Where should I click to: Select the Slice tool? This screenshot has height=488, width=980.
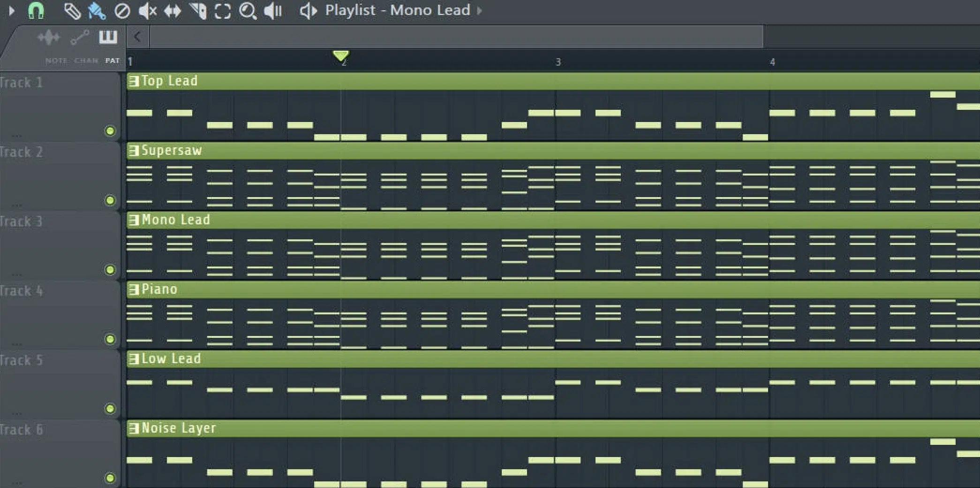click(x=198, y=11)
